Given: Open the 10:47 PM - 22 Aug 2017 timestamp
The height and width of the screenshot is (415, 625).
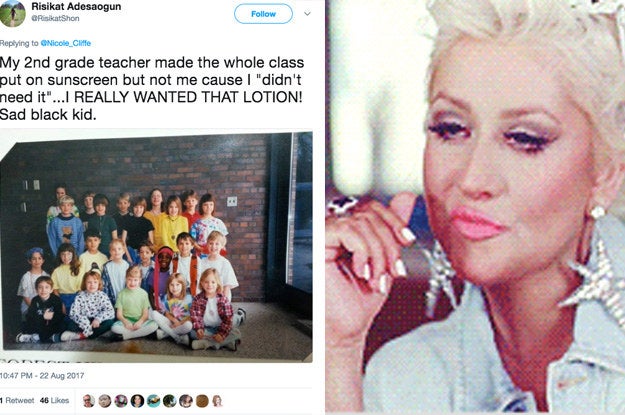Looking at the screenshot, I should pos(42,376).
